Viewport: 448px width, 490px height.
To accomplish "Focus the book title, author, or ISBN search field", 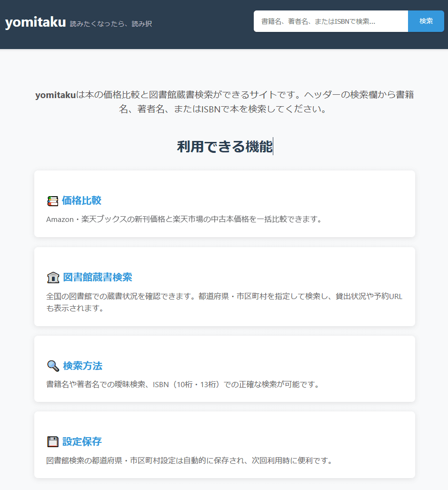I will coord(330,21).
